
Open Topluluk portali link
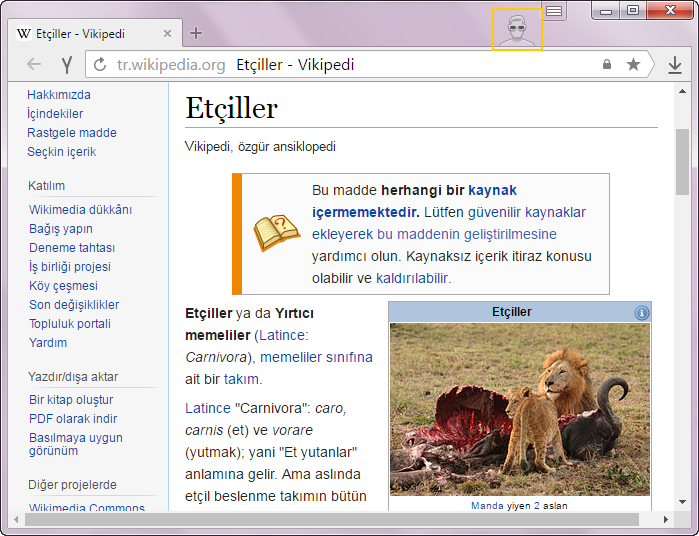70,324
